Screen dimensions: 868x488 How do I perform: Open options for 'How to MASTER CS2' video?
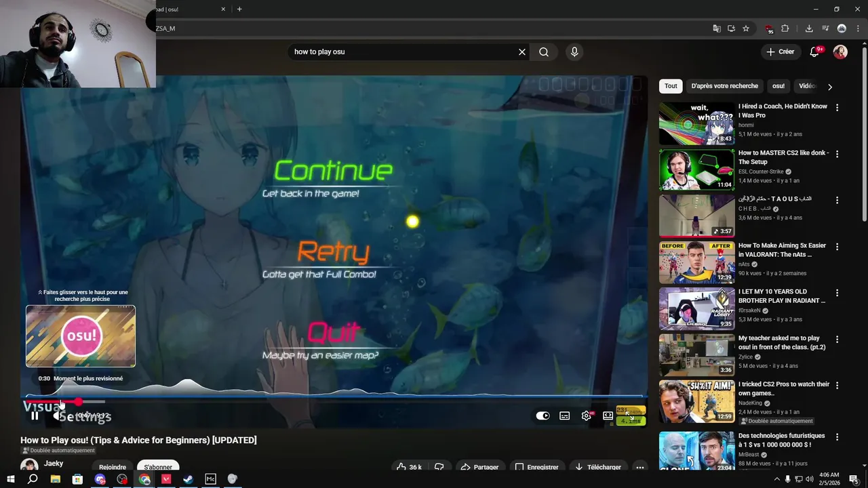tap(837, 155)
